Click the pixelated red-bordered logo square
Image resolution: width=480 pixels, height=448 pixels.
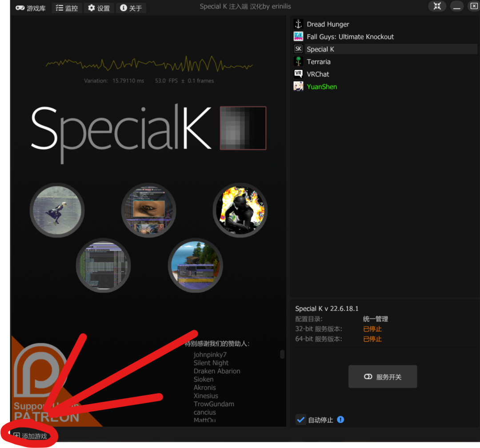(x=243, y=128)
